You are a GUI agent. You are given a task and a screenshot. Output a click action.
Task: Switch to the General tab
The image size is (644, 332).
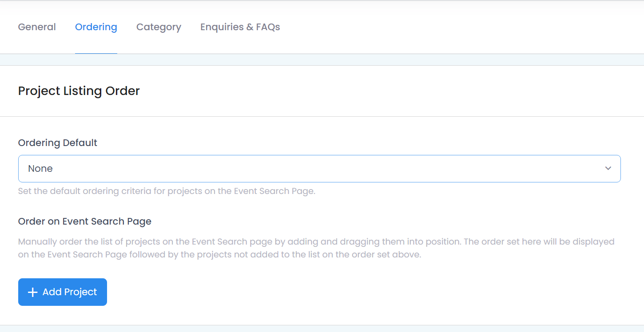37,27
